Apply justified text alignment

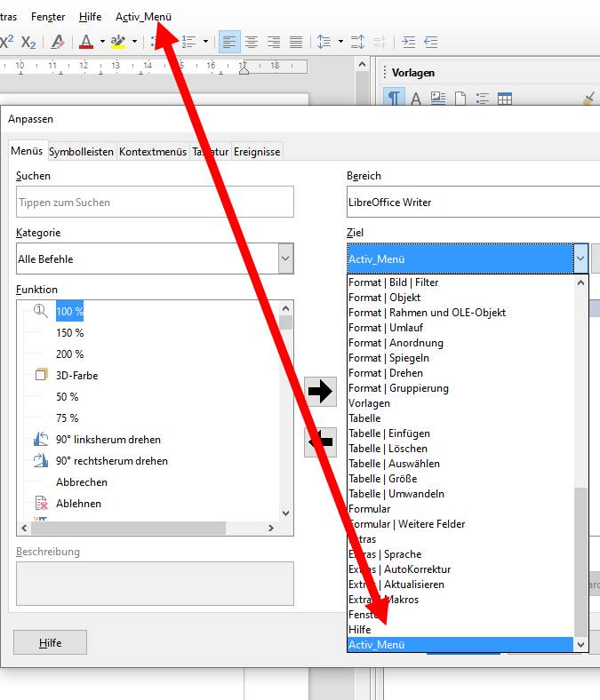pyautogui.click(x=295, y=42)
